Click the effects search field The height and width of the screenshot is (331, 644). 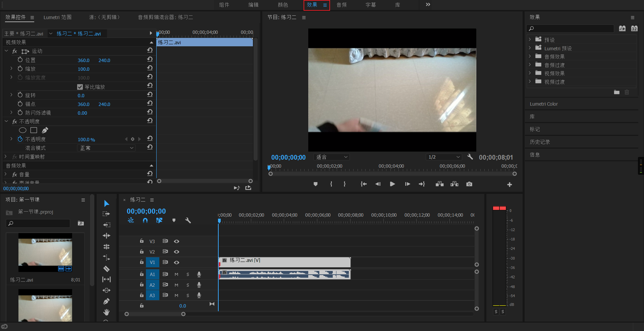(x=570, y=29)
